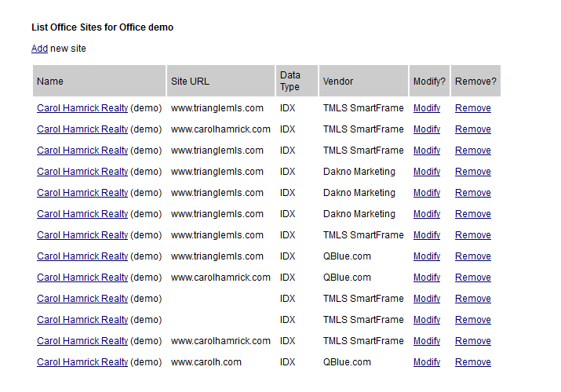Remove the first site in the table
The height and width of the screenshot is (392, 561).
(x=472, y=108)
